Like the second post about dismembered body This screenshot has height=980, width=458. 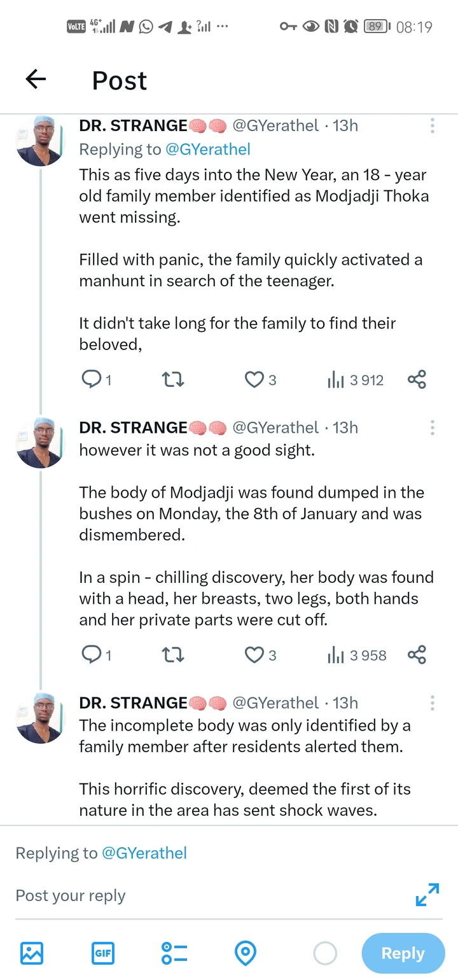coord(261,655)
